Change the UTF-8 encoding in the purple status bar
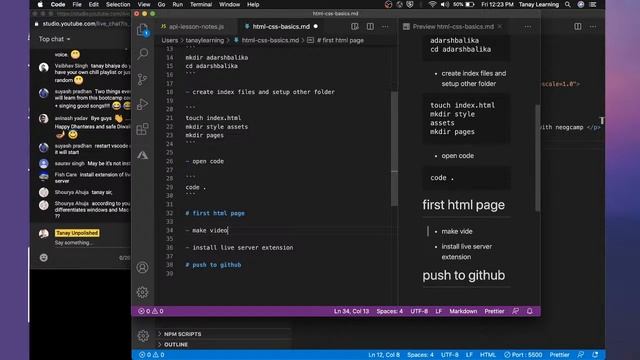This screenshot has height=360, width=640. (x=419, y=311)
